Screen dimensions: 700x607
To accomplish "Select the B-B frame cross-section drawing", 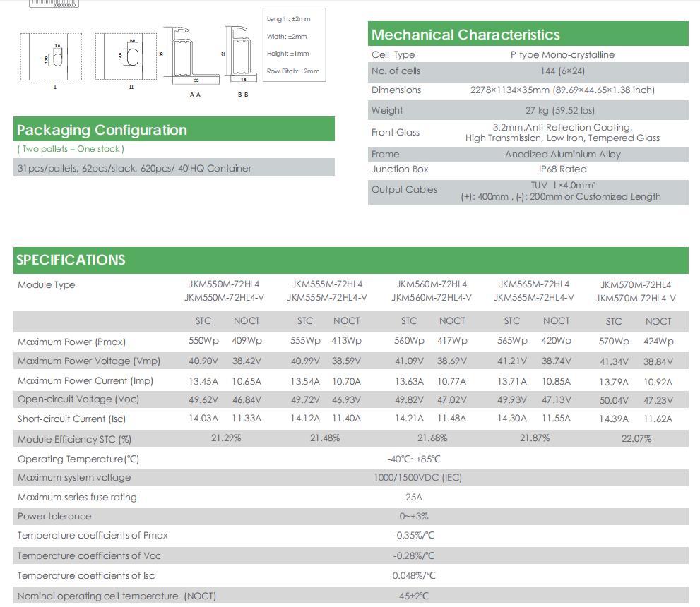I will click(x=239, y=56).
